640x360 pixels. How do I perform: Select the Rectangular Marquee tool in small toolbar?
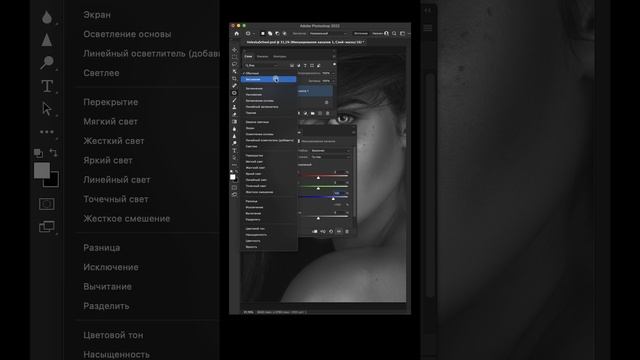[234, 57]
